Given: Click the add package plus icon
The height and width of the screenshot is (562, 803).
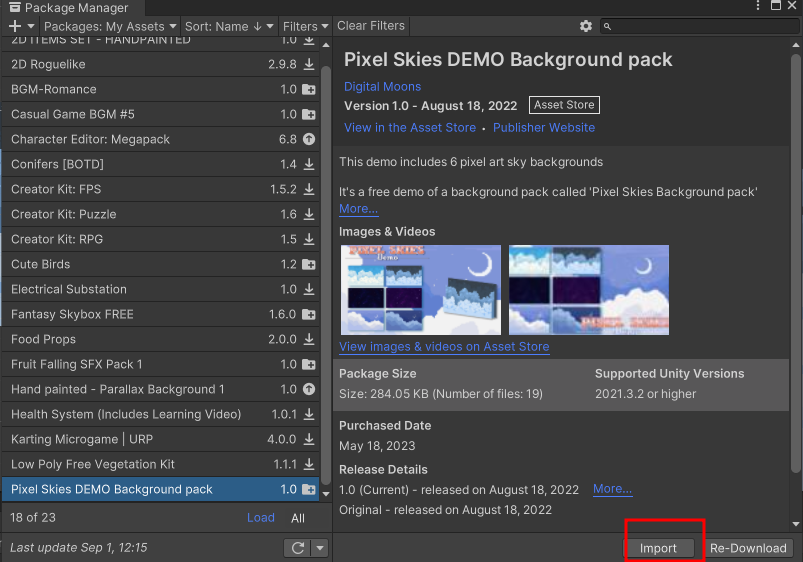Looking at the screenshot, I should coord(15,26).
